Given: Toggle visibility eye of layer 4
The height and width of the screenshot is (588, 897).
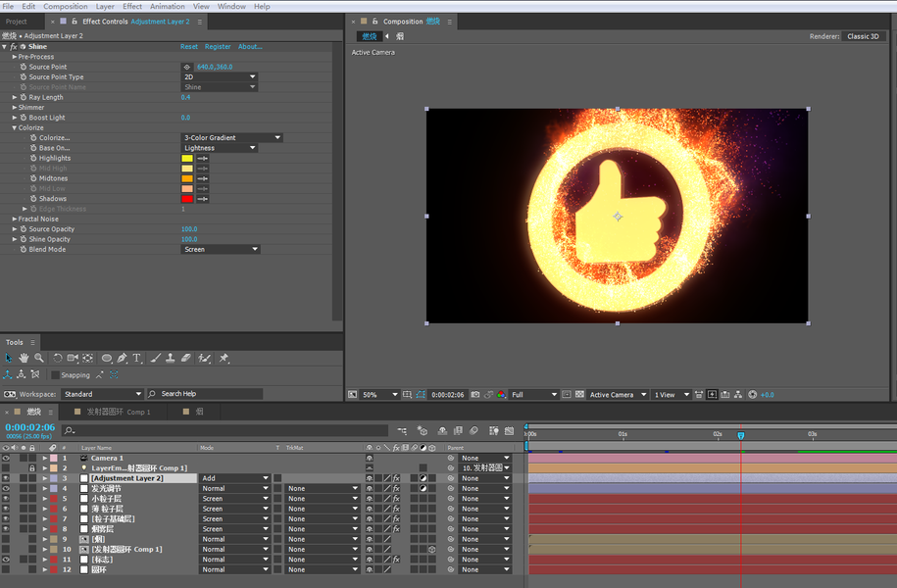Looking at the screenshot, I should pyautogui.click(x=6, y=488).
